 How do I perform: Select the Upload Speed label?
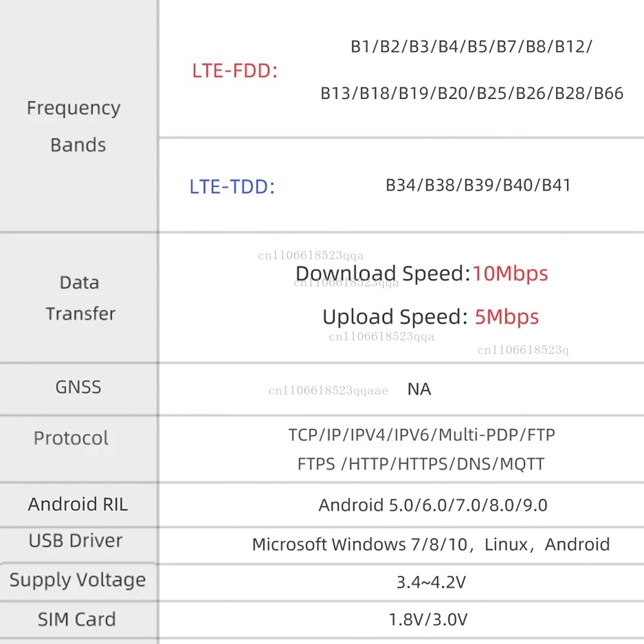[395, 317]
